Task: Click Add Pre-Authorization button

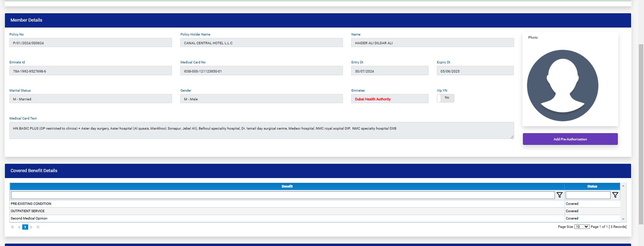Action: click(x=570, y=139)
